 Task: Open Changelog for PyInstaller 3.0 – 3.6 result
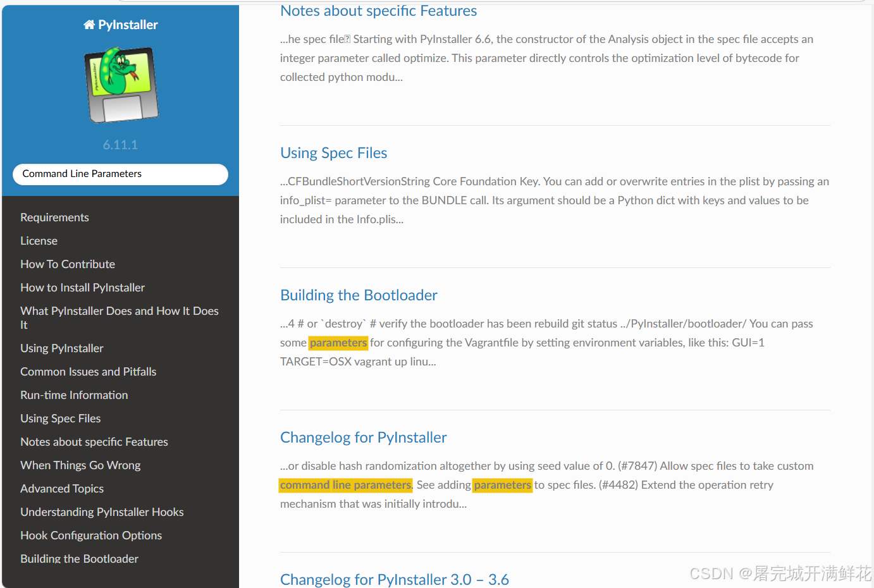pos(394,580)
